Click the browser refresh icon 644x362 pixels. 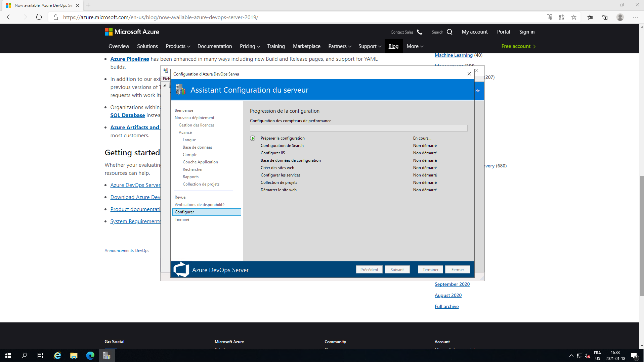39,17
